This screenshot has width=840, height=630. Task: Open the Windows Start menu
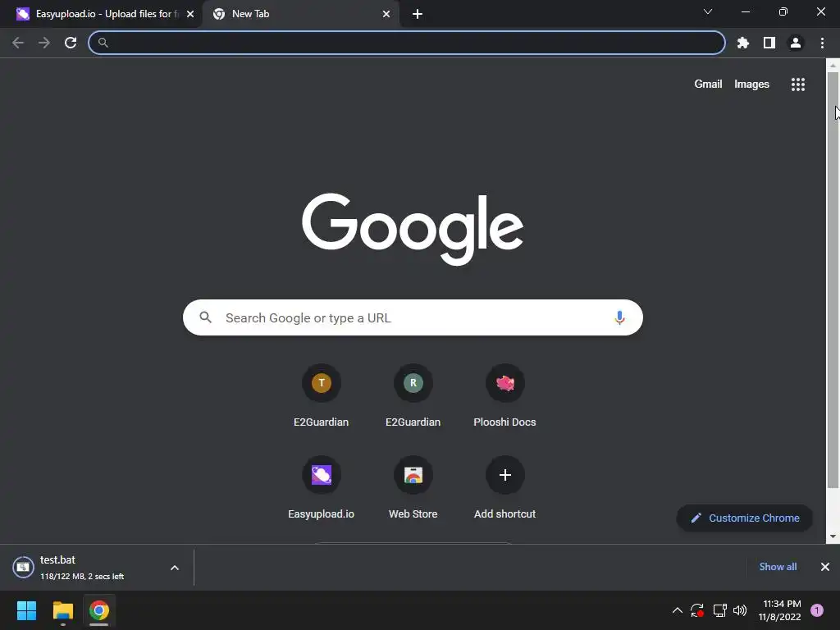(x=26, y=610)
